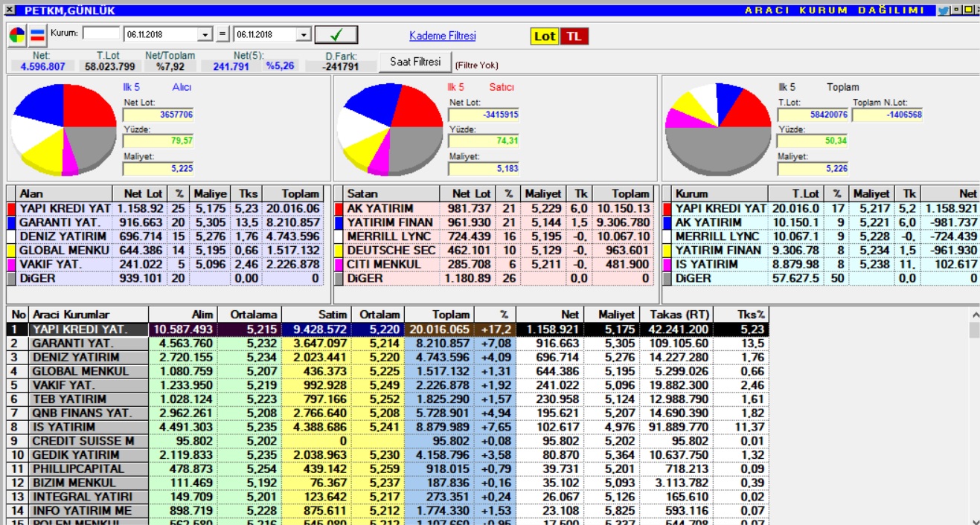Click the main table scrollbar up arrow
This screenshot has width=980, height=525.
(x=974, y=315)
